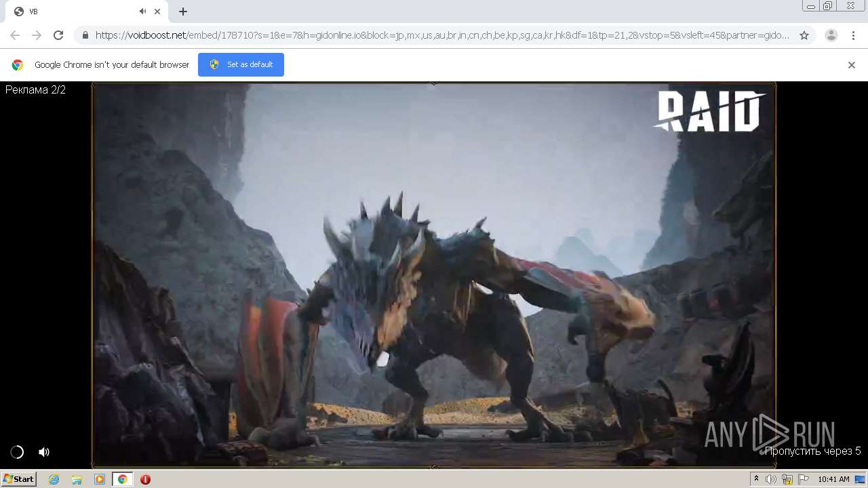View site security lock information

coord(85,35)
